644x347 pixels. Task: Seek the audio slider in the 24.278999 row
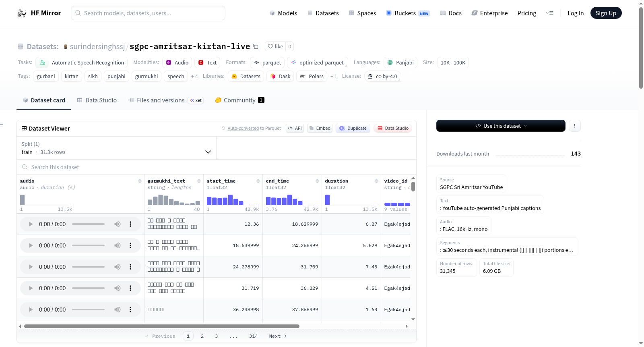[88, 267]
